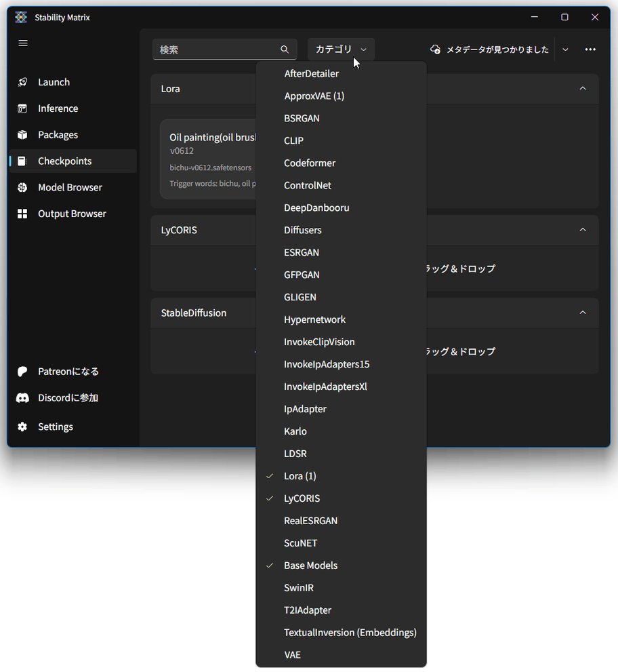Pick SwinIR from the list
The width and height of the screenshot is (618, 672).
pyautogui.click(x=341, y=588)
